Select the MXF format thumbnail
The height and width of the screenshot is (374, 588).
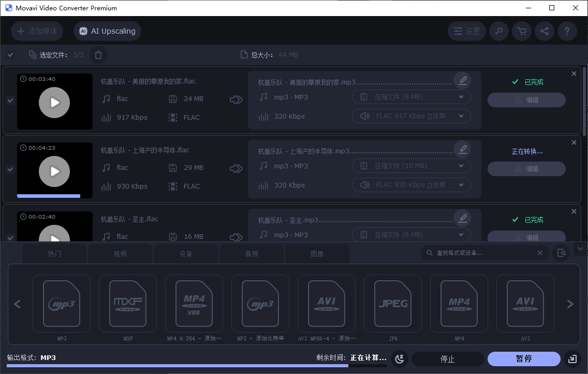127,304
